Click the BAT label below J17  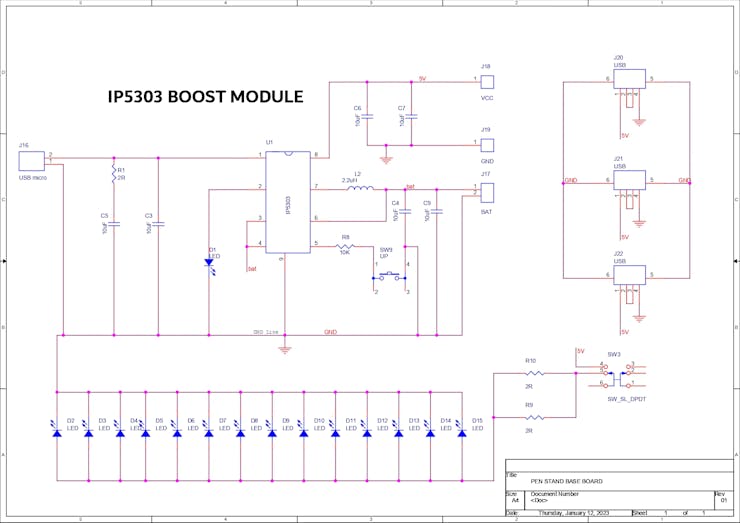tap(487, 212)
